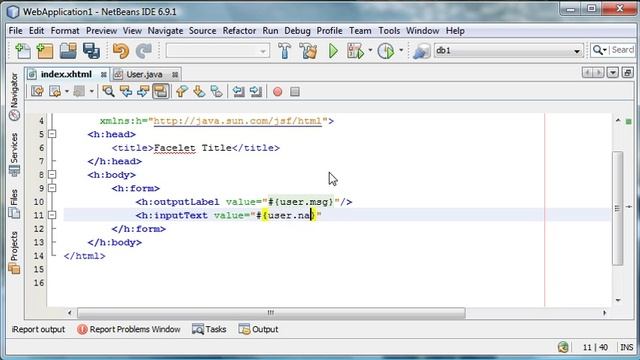Click Find Previous Occurrence icon
This screenshot has height=360, width=640.
pos(126,91)
